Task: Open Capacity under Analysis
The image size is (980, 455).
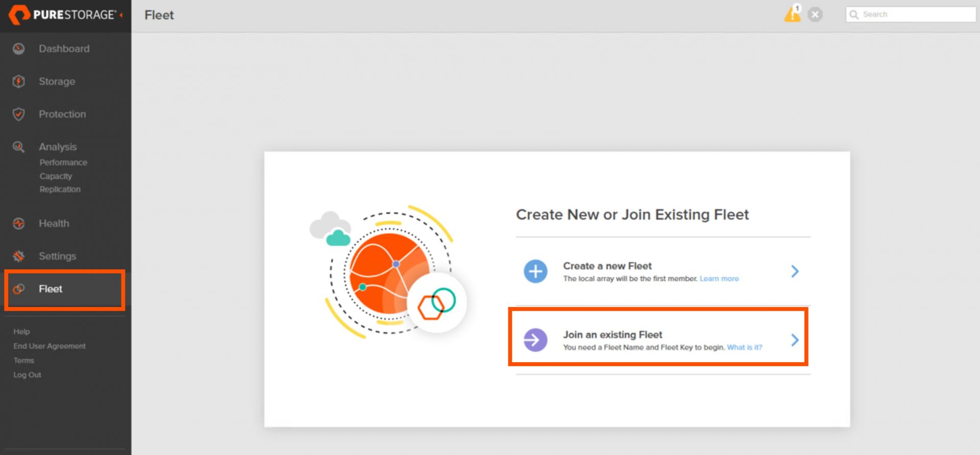Action: 56,176
